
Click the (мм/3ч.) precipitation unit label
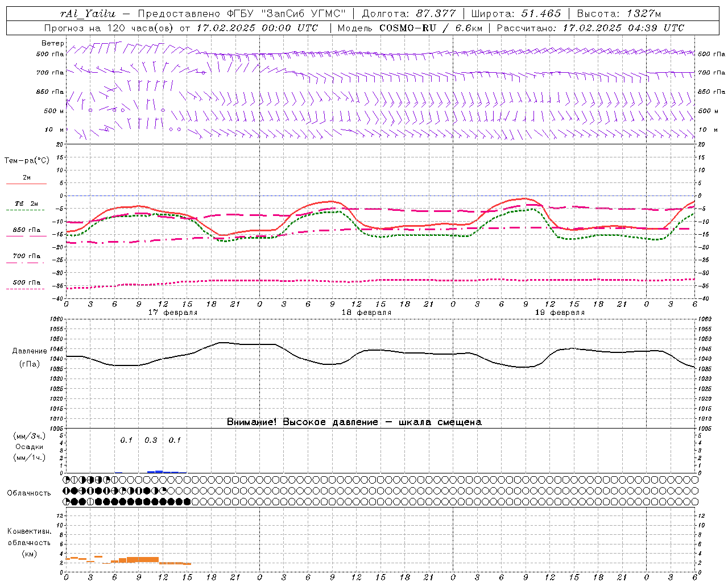tap(30, 436)
